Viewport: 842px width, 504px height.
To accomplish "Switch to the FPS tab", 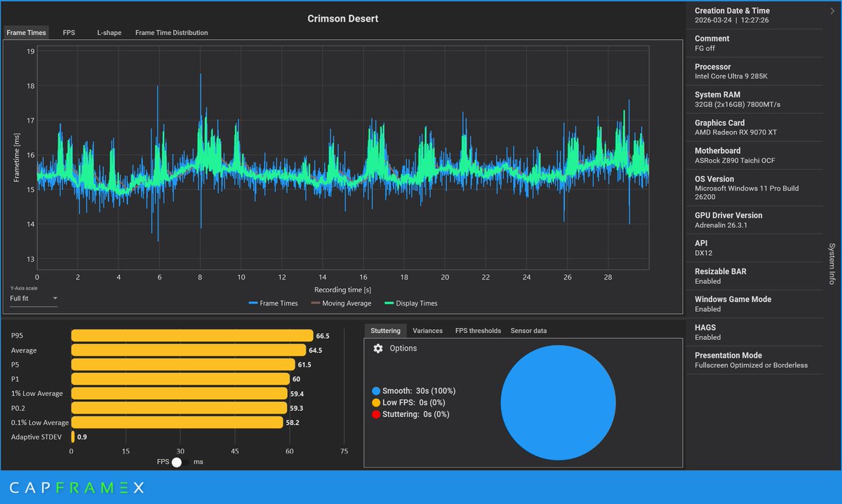I will pyautogui.click(x=69, y=33).
